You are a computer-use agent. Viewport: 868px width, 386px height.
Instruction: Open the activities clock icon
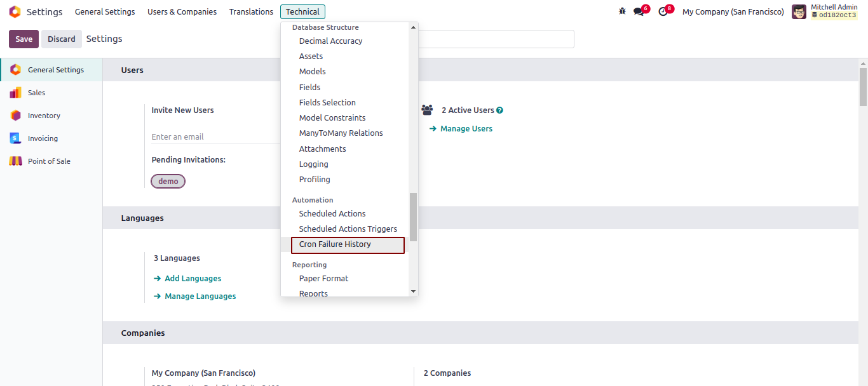coord(663,12)
